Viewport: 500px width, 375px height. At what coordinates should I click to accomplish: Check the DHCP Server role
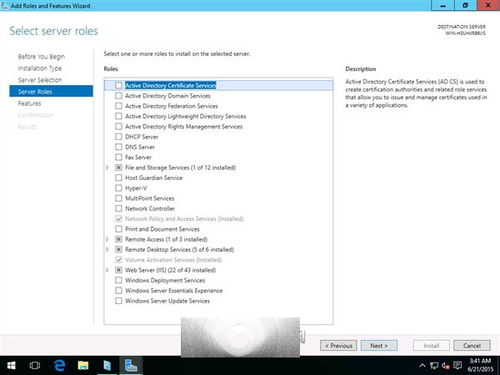coord(118,137)
